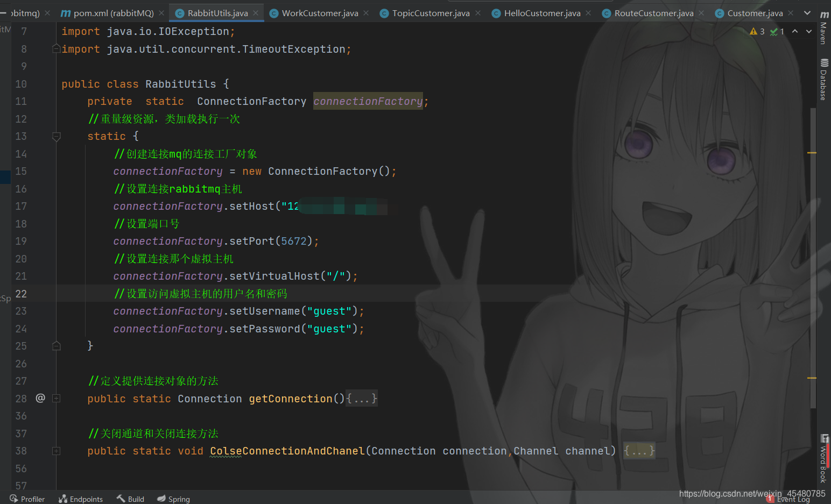Close the RouteCustomer.java tab

pyautogui.click(x=701, y=13)
